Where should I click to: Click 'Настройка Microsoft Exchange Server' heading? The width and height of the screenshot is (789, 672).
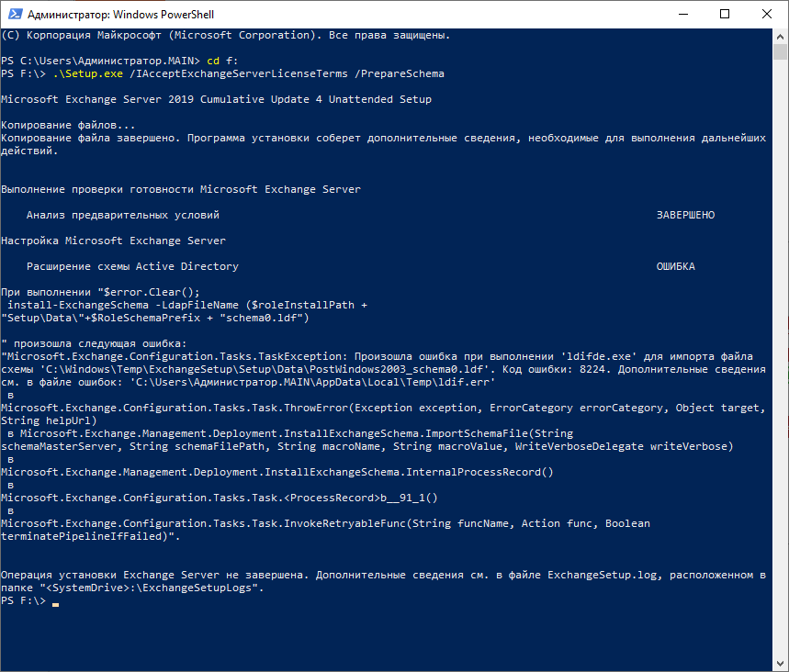click(113, 241)
